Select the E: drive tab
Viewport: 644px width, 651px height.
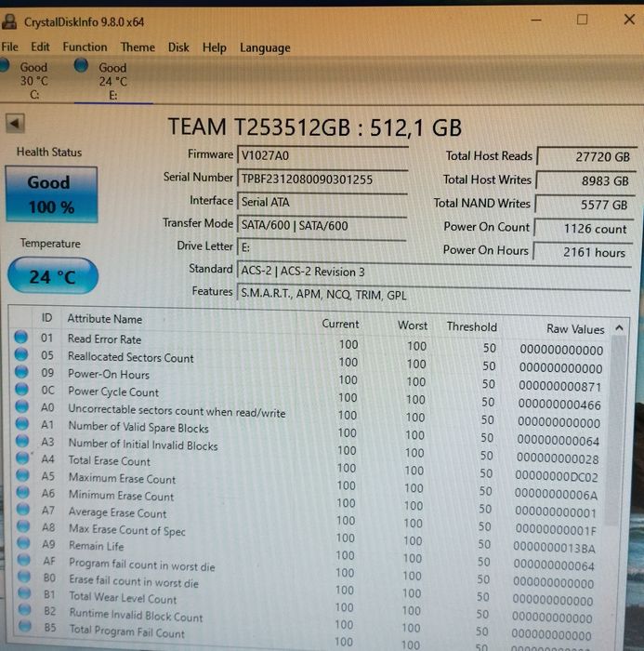(112, 81)
